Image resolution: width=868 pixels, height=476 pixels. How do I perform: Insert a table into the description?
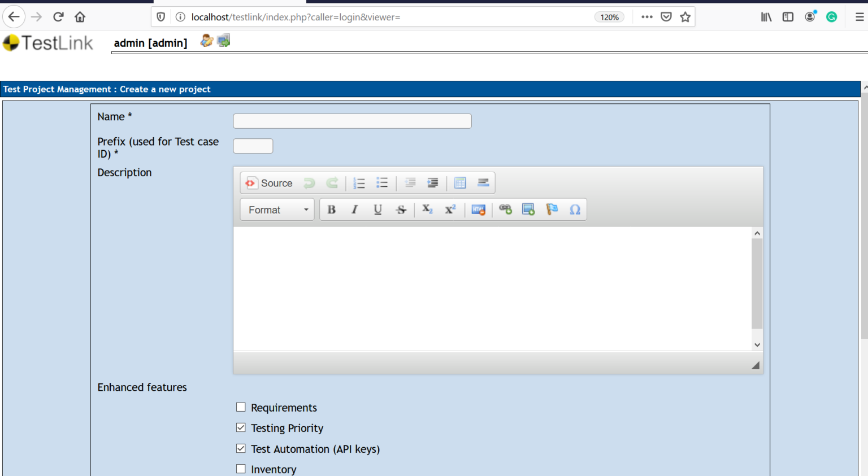[x=460, y=183]
